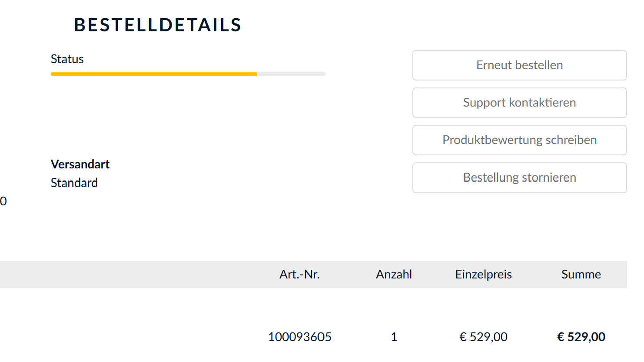Open Produktbewertung schreiben
The image size is (644, 362).
pos(519,140)
